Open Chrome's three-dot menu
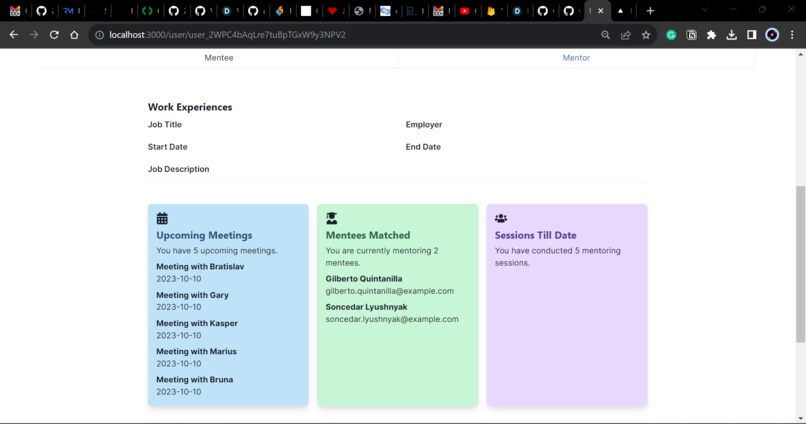The height and width of the screenshot is (424, 806). (x=792, y=35)
